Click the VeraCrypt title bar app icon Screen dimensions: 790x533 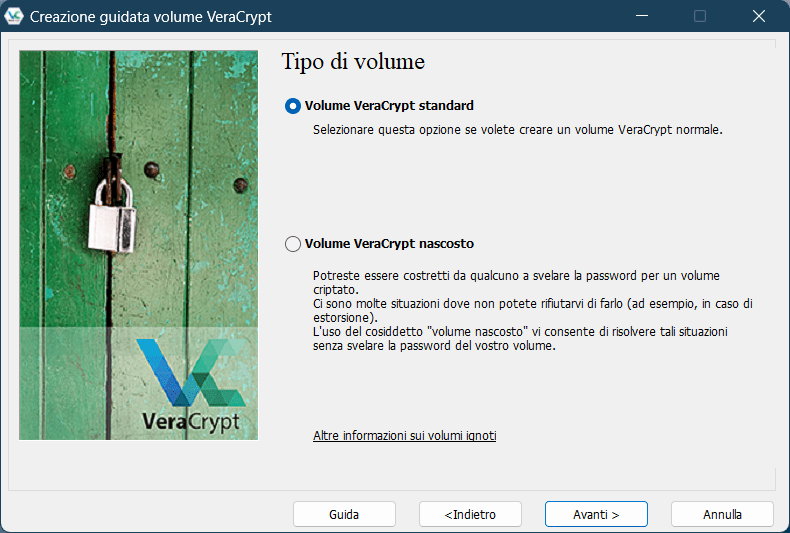[14, 16]
